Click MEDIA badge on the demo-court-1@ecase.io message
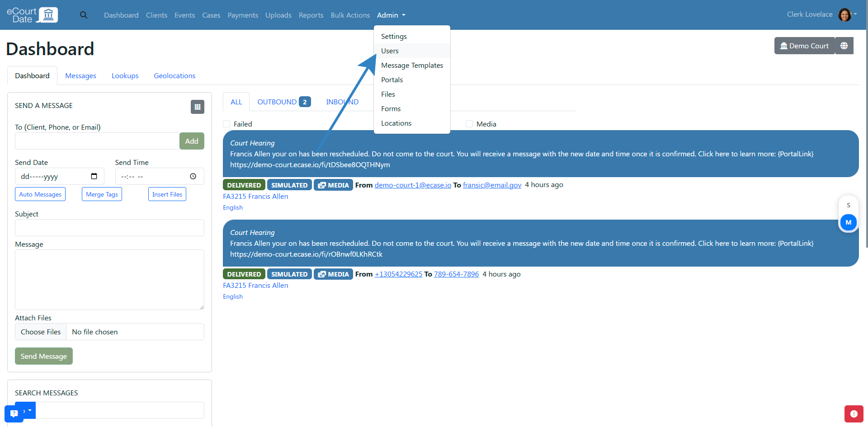The height and width of the screenshot is (427, 868). (333, 185)
